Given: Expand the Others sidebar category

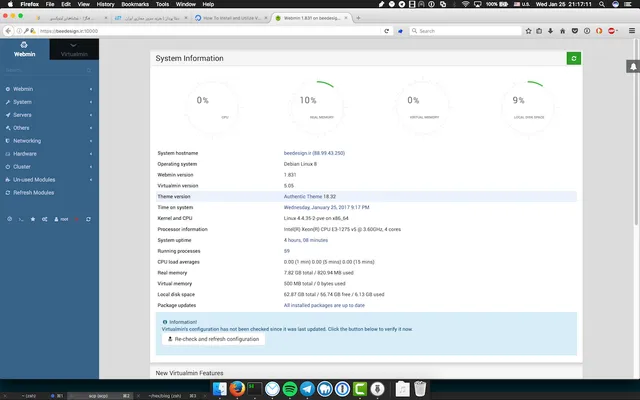Looking at the screenshot, I should (x=49, y=128).
